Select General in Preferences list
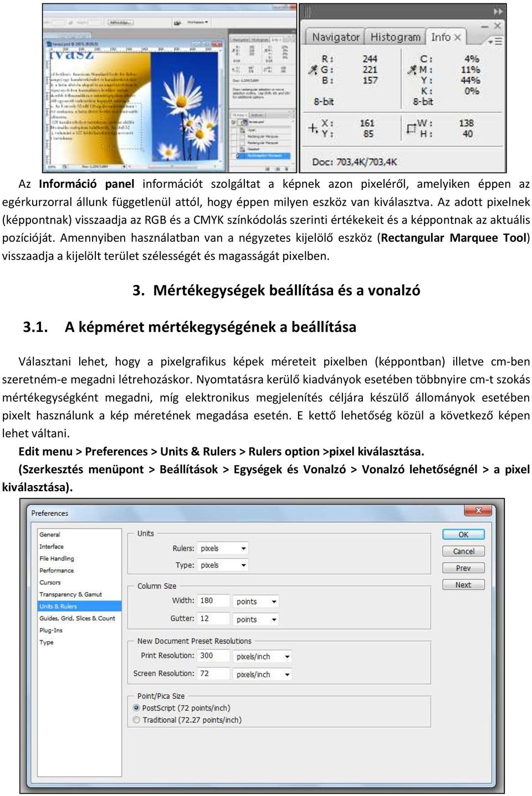This screenshot has width=532, height=796. [x=50, y=534]
